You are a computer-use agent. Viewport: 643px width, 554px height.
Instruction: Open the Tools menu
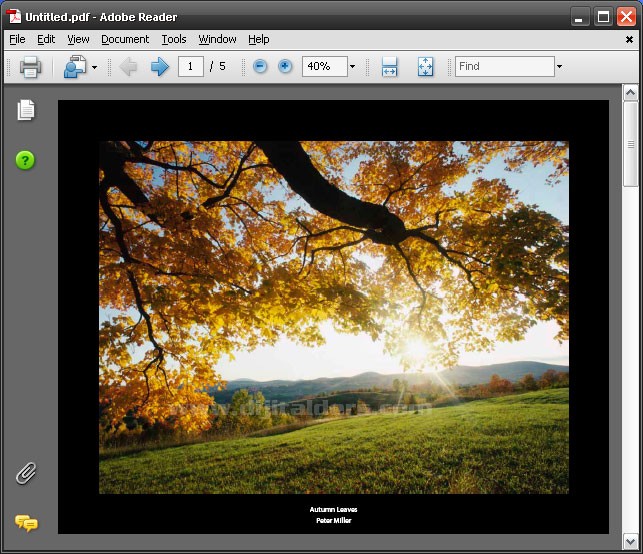(x=174, y=39)
